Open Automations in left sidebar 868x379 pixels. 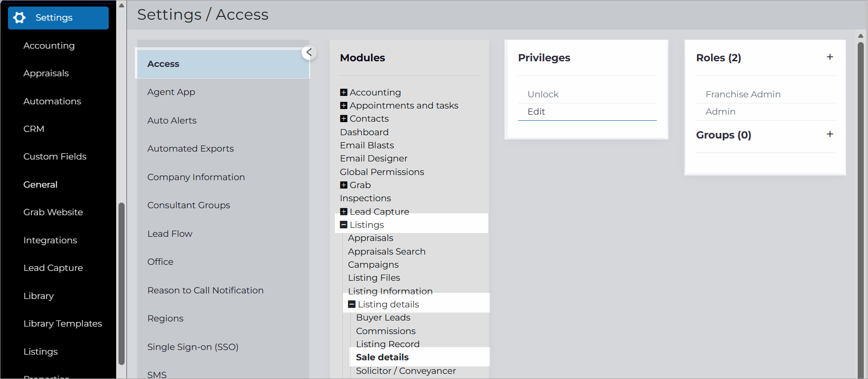52,101
